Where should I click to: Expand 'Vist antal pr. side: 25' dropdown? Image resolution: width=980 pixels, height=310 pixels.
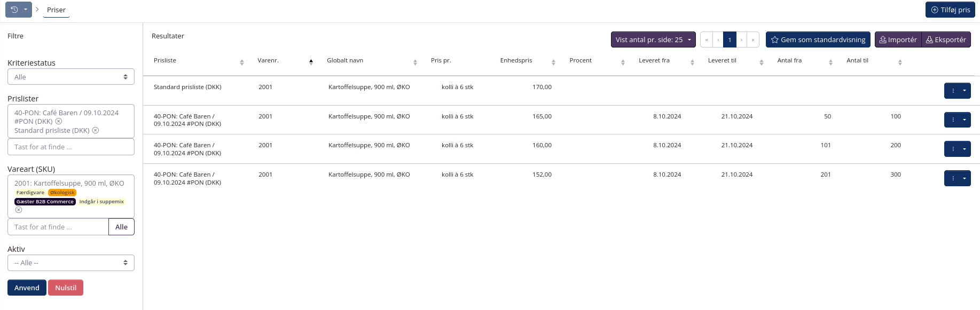click(x=653, y=40)
